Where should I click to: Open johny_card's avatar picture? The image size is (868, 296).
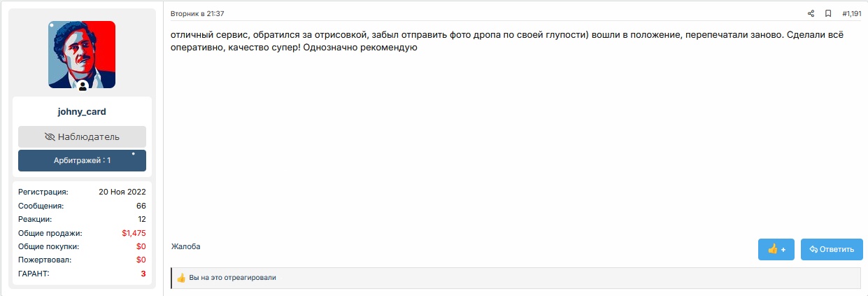coord(82,54)
